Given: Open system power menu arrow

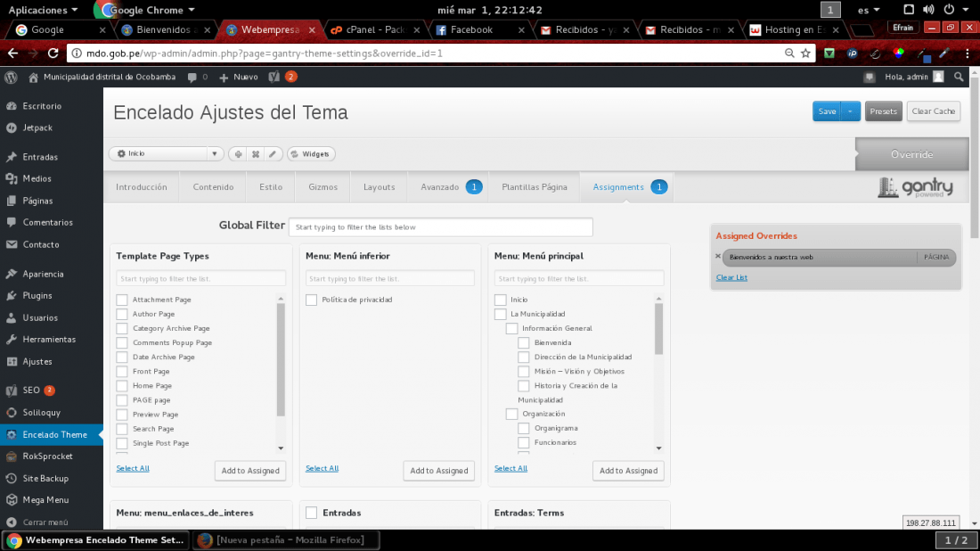Looking at the screenshot, I should coord(967,10).
